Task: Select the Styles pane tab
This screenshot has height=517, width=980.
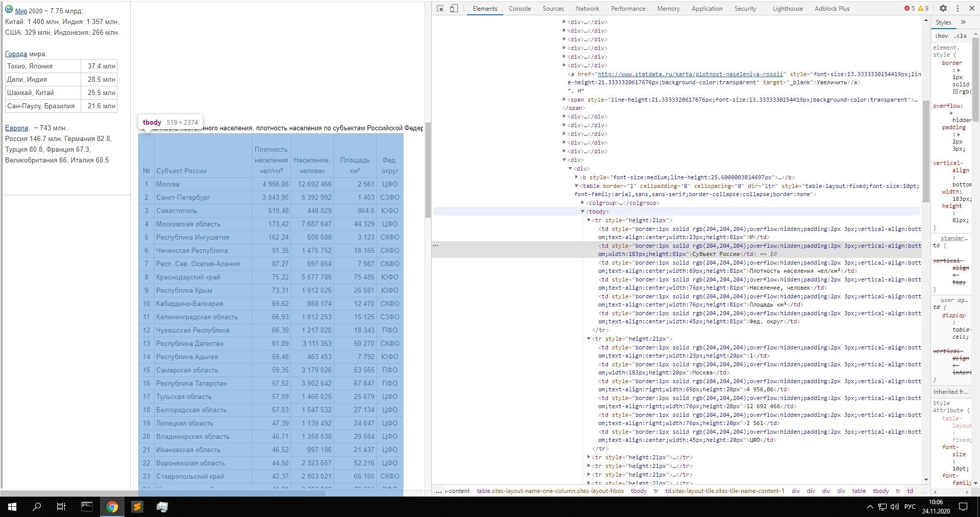Action: (943, 22)
